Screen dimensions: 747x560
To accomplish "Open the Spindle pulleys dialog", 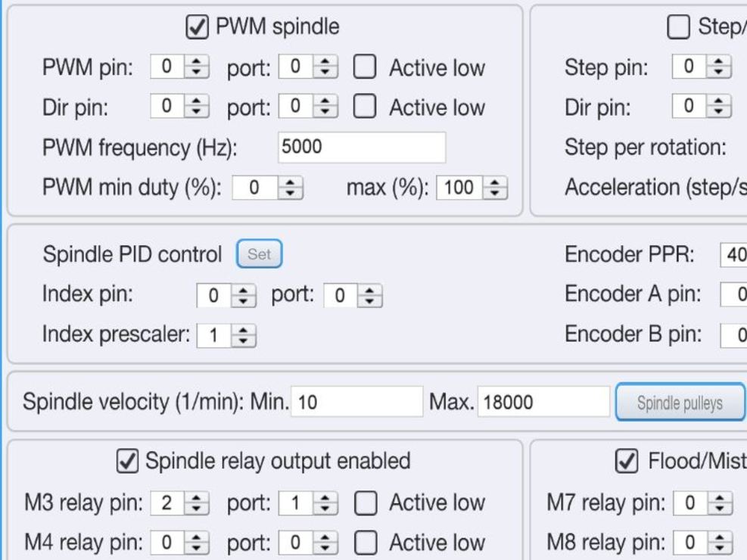I will point(680,402).
